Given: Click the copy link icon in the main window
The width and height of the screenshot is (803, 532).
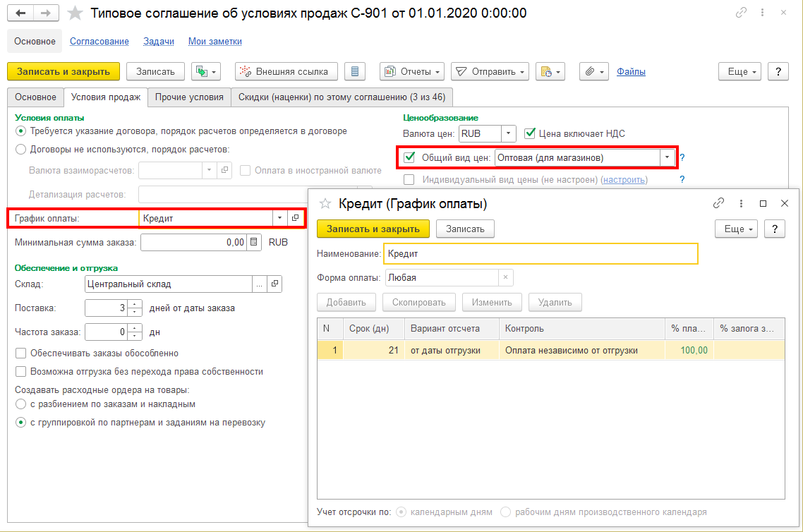Looking at the screenshot, I should (741, 13).
